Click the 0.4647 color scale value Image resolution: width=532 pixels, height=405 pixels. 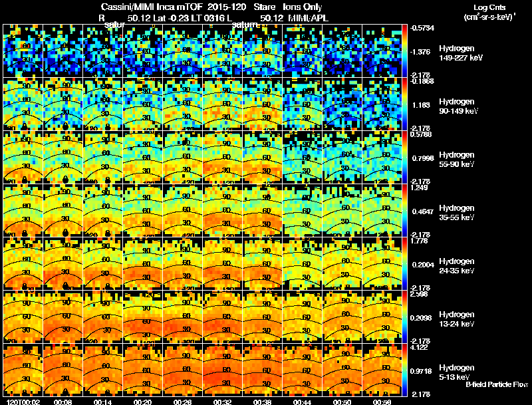423,211
